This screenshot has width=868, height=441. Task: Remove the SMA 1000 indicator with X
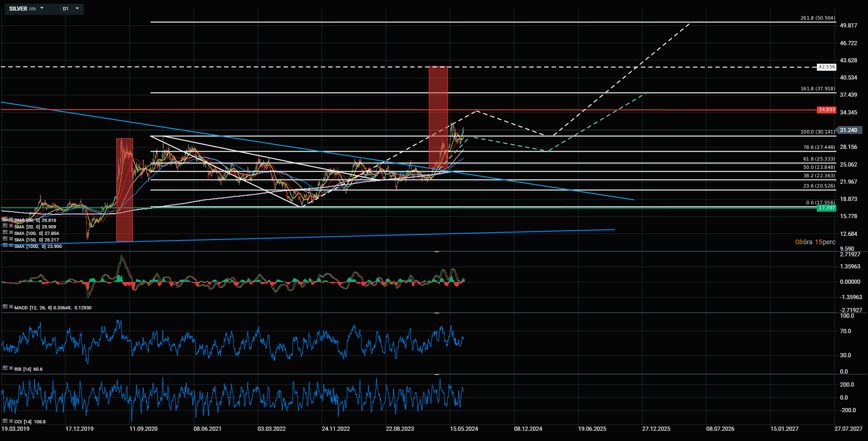pyautogui.click(x=11, y=244)
